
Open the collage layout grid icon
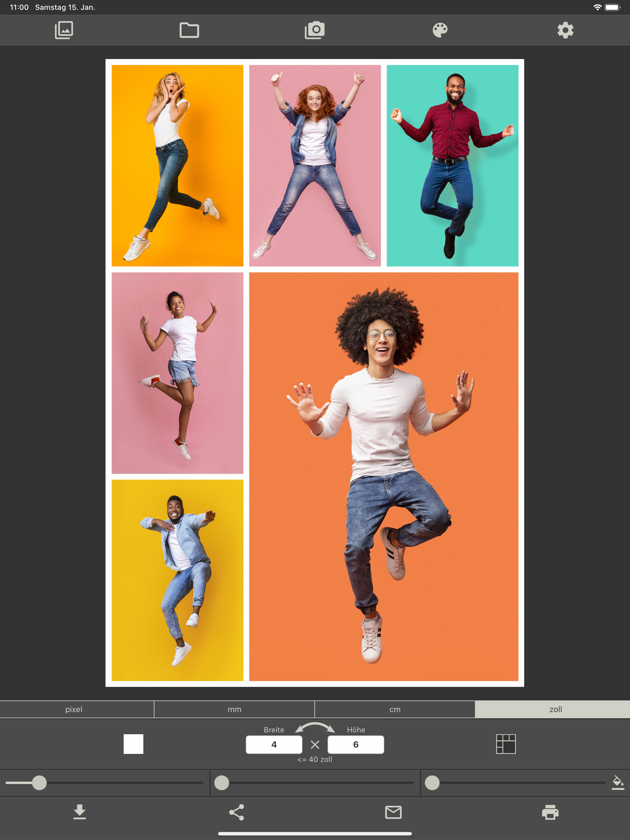pos(506,744)
